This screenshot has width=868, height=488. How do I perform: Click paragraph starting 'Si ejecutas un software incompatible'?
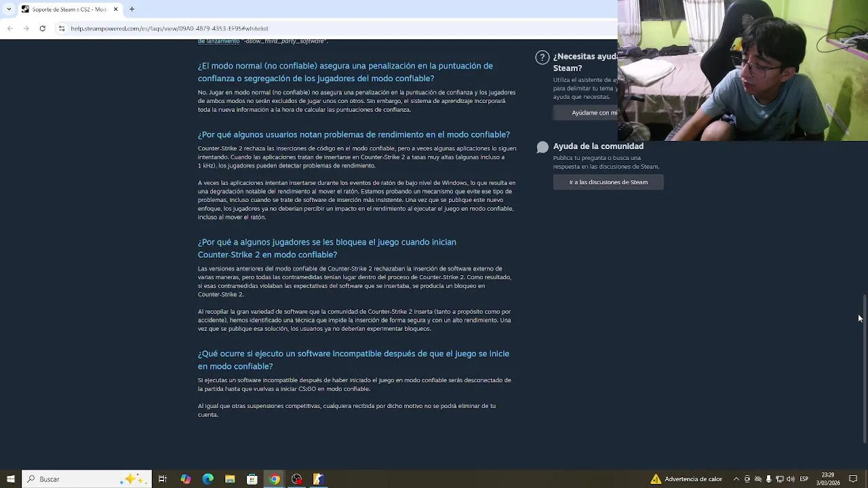[x=355, y=384]
